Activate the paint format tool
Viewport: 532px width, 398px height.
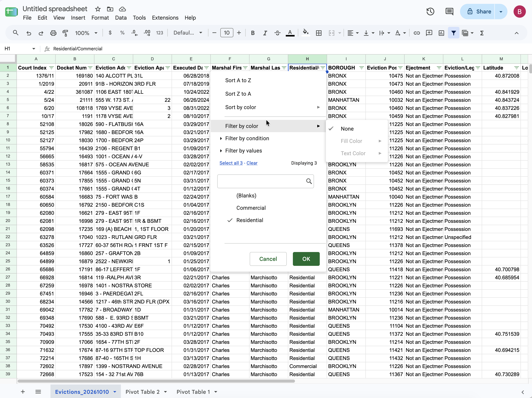pos(65,33)
